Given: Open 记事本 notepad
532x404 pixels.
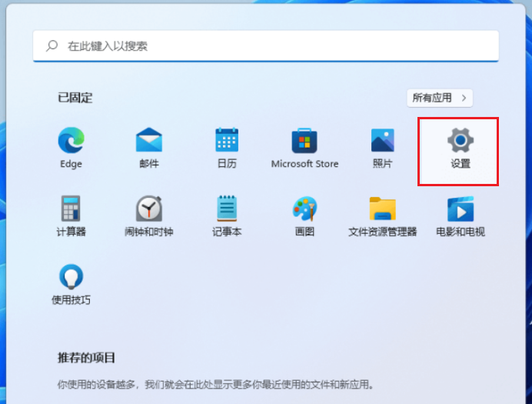Looking at the screenshot, I should [227, 216].
